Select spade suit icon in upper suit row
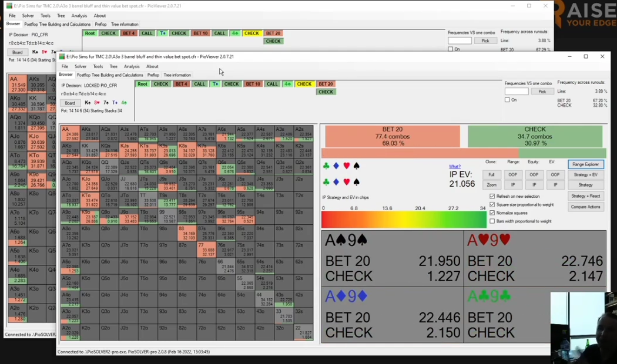 [x=357, y=166]
